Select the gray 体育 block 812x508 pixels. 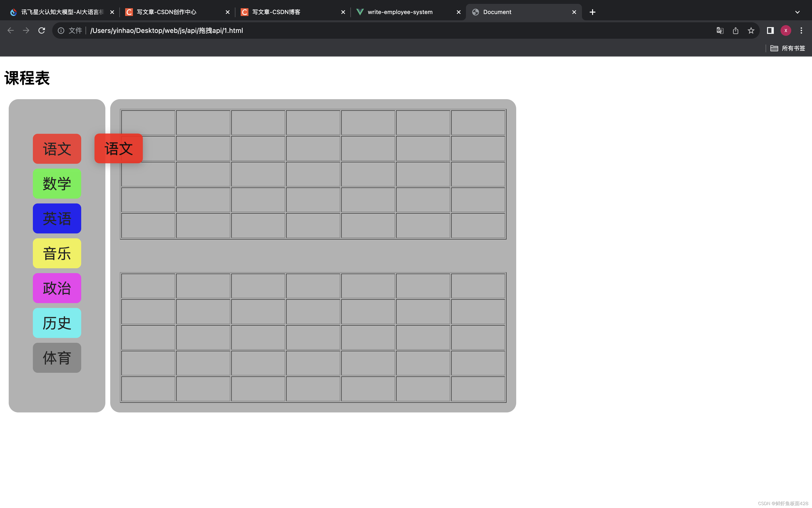coord(57,358)
